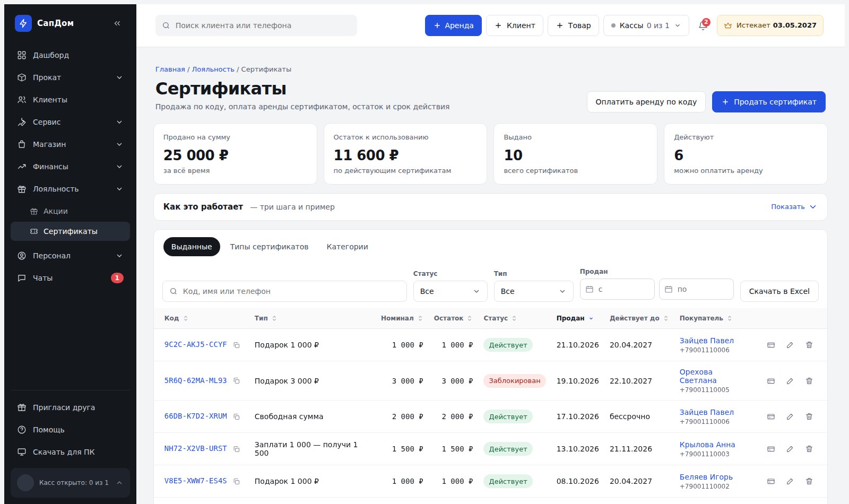Open notifications bell icon
Viewport: 849px width, 504px height.
pos(703,25)
